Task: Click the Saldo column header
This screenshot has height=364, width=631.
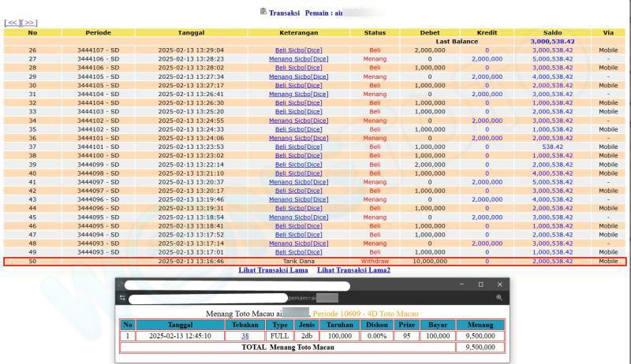Action: click(551, 32)
